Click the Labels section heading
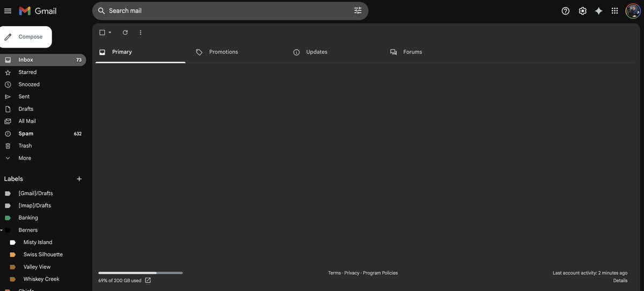The image size is (644, 291). [13, 179]
